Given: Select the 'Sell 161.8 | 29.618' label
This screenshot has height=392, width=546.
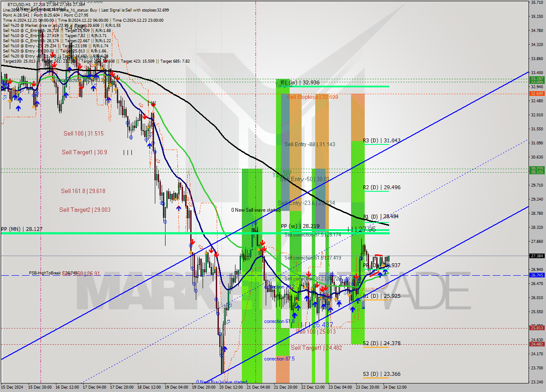Looking at the screenshot, I should click(x=83, y=191).
